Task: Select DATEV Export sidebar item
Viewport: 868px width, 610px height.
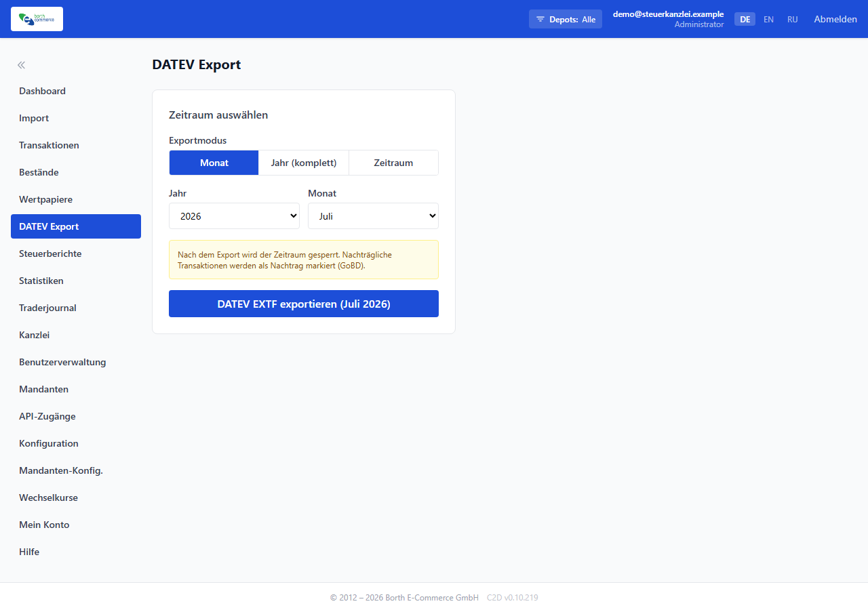Action: point(76,226)
